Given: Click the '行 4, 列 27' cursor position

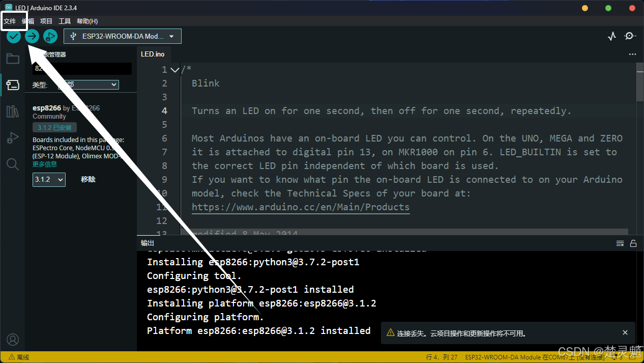Looking at the screenshot, I should tap(442, 357).
